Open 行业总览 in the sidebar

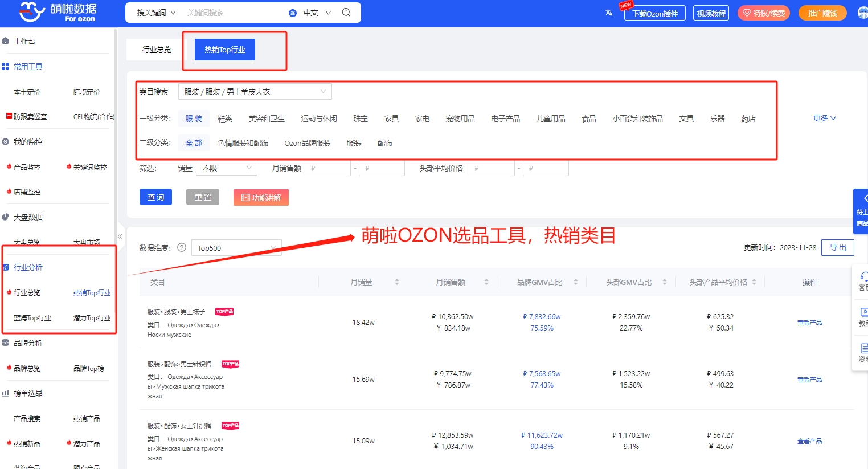pyautogui.click(x=27, y=293)
